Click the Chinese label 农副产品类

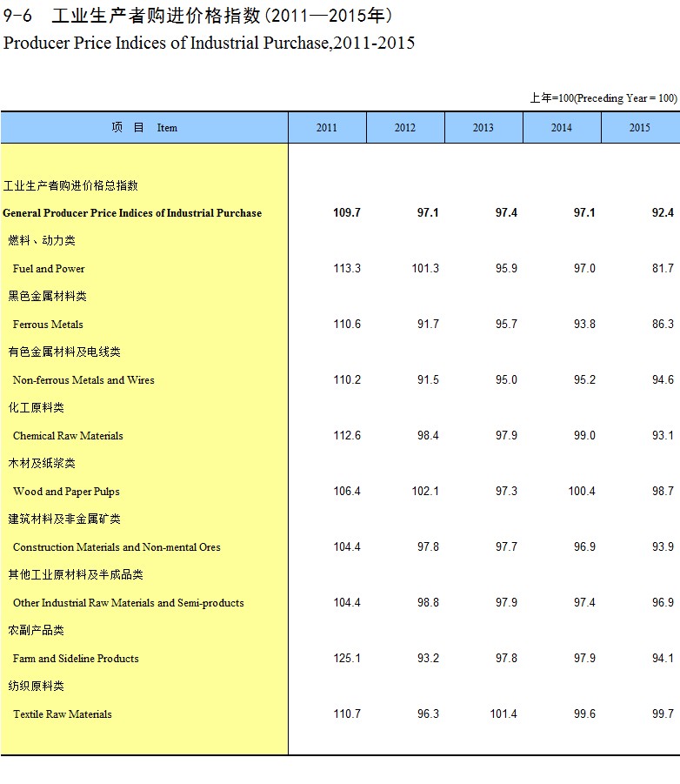pos(36,630)
